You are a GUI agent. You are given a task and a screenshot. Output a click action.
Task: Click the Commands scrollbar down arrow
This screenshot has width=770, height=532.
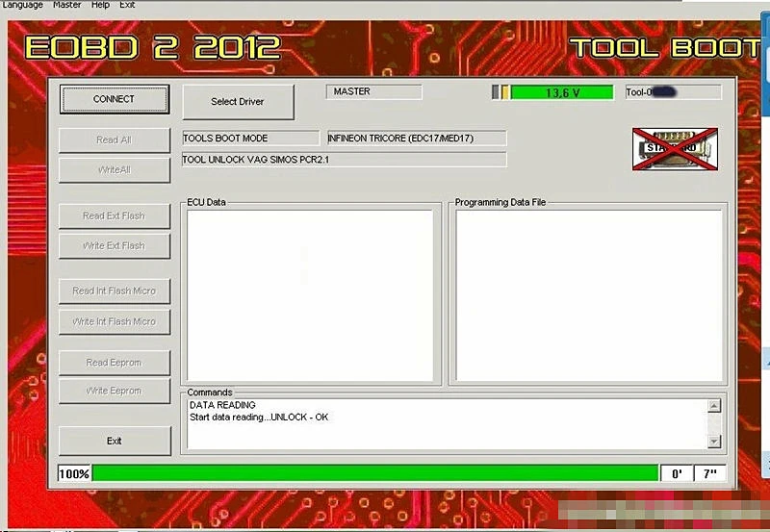pos(714,442)
